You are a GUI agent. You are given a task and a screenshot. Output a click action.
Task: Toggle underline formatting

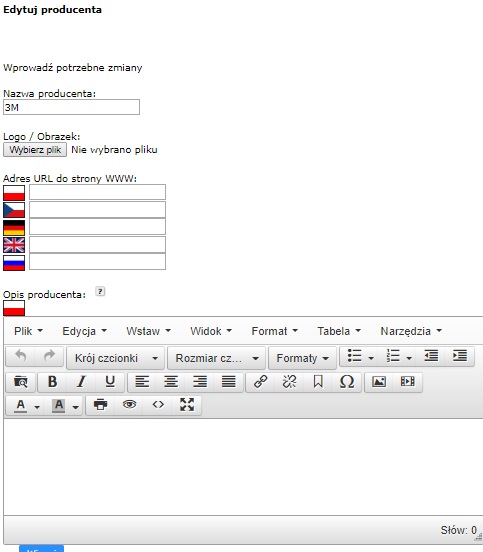(x=110, y=382)
